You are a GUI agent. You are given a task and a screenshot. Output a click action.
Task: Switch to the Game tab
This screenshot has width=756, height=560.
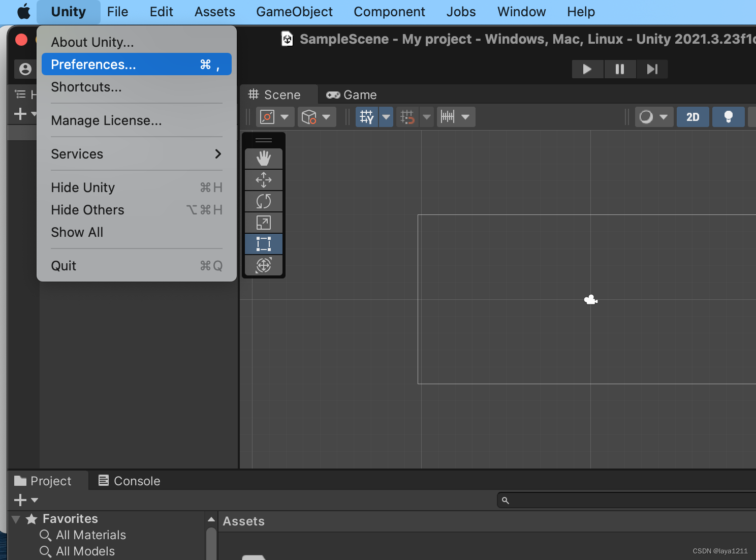[352, 95]
